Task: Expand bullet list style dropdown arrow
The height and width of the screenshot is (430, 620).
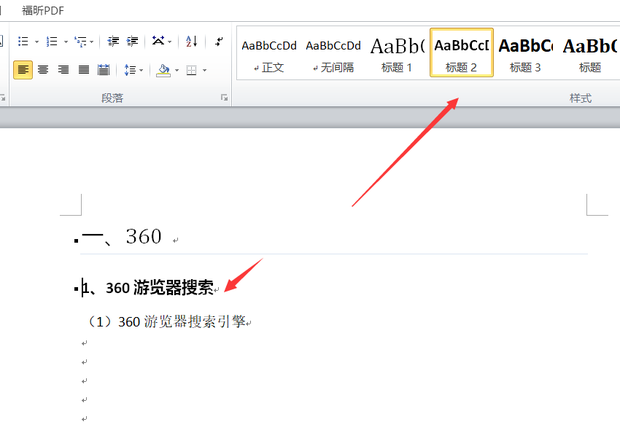Action: coord(36,41)
